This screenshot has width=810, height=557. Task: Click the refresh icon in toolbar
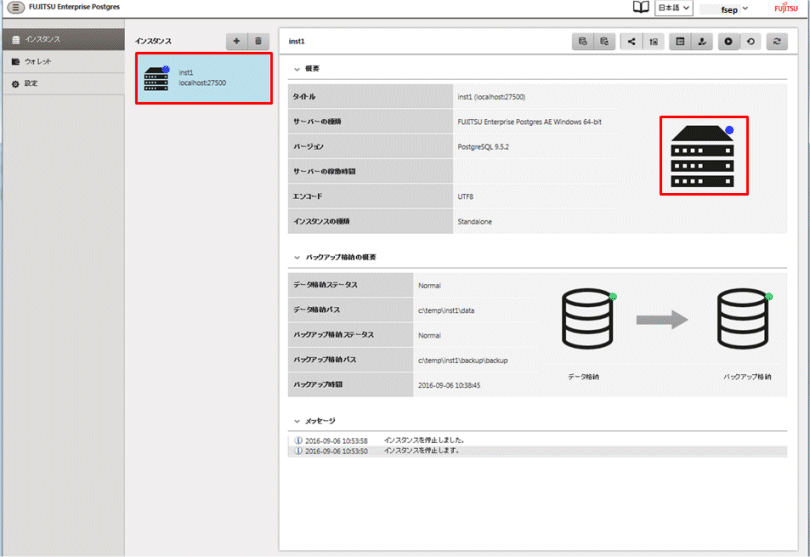click(777, 41)
